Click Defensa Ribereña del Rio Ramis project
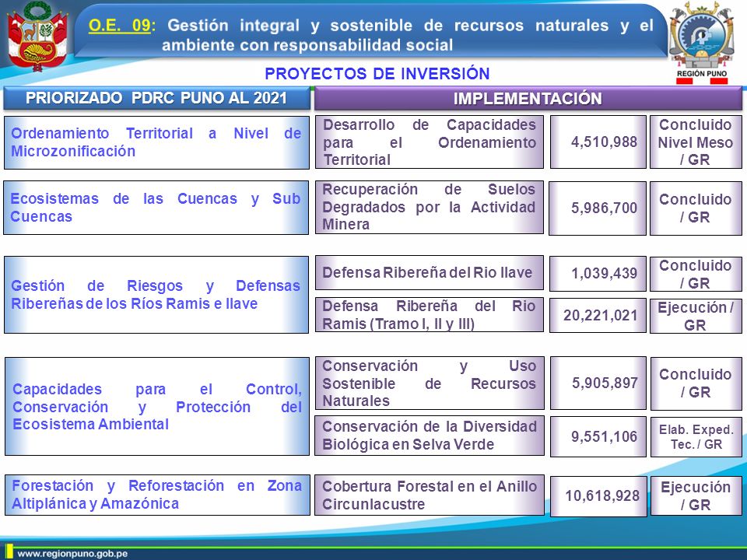 click(x=429, y=315)
